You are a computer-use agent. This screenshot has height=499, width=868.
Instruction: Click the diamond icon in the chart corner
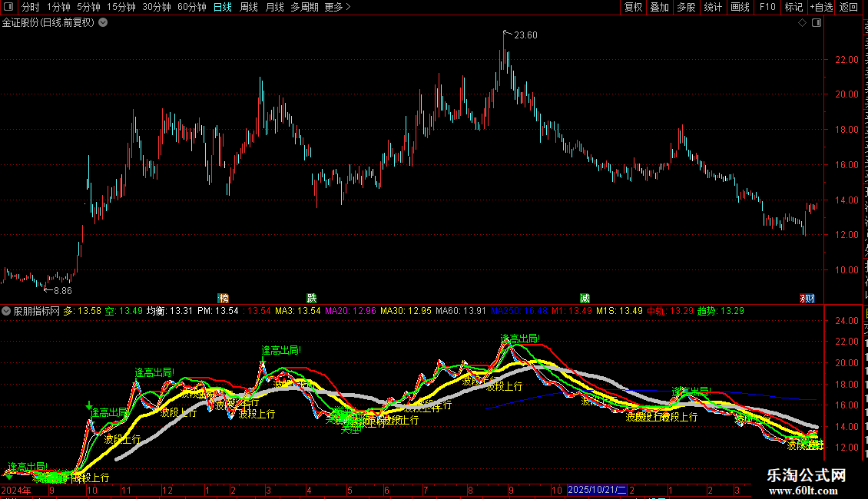pos(802,23)
